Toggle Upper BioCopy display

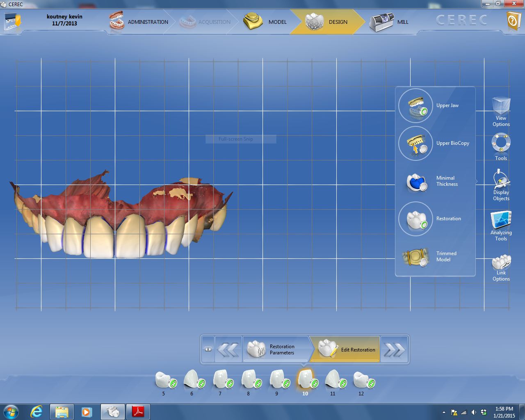pyautogui.click(x=415, y=144)
